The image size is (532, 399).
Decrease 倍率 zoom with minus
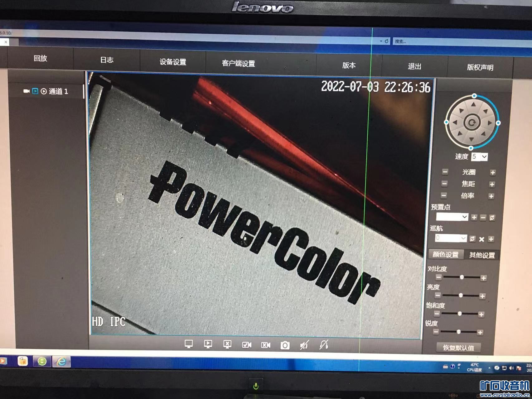pos(444,195)
